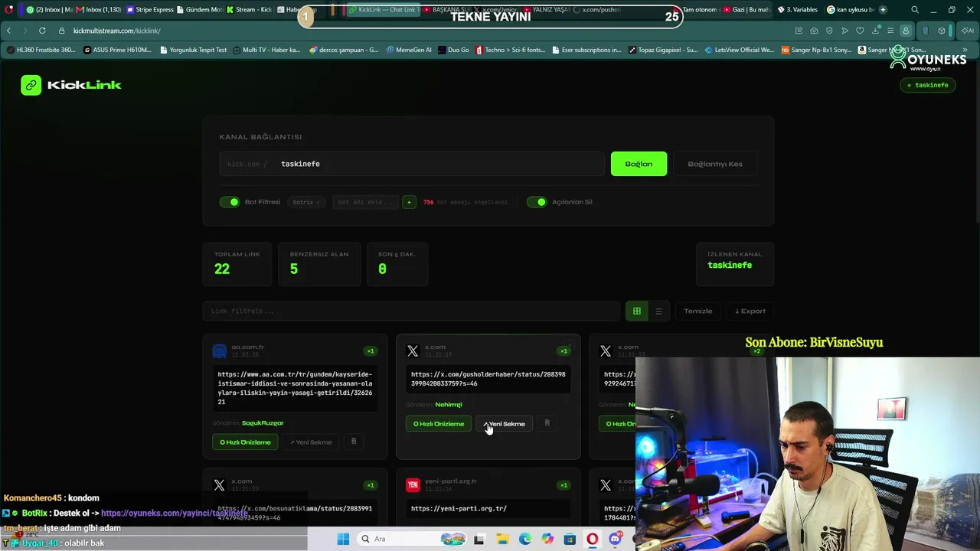Toggle the Bot Filtresi switch
The image size is (980, 551).
230,202
